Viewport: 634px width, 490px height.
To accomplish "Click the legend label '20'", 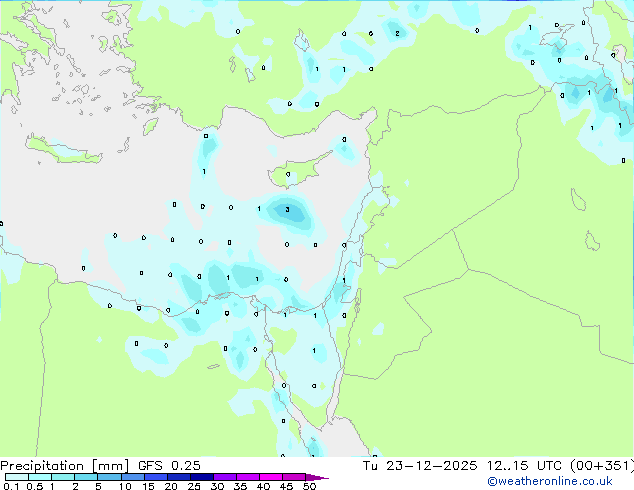I will (171, 486).
